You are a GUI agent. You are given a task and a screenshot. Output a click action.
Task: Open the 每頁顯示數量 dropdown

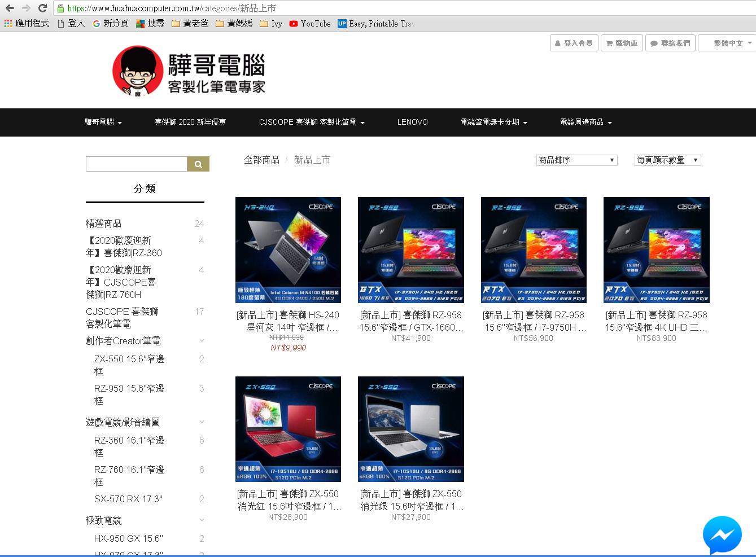(667, 160)
